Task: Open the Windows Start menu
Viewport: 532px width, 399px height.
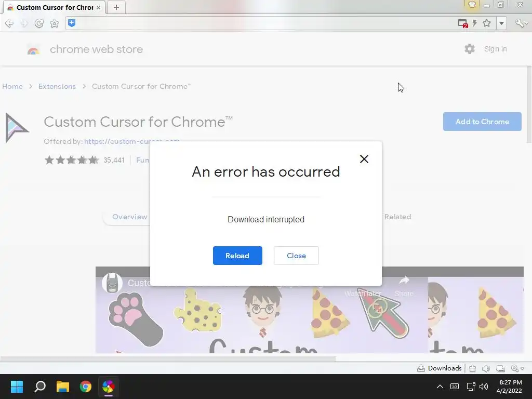Action: point(17,387)
